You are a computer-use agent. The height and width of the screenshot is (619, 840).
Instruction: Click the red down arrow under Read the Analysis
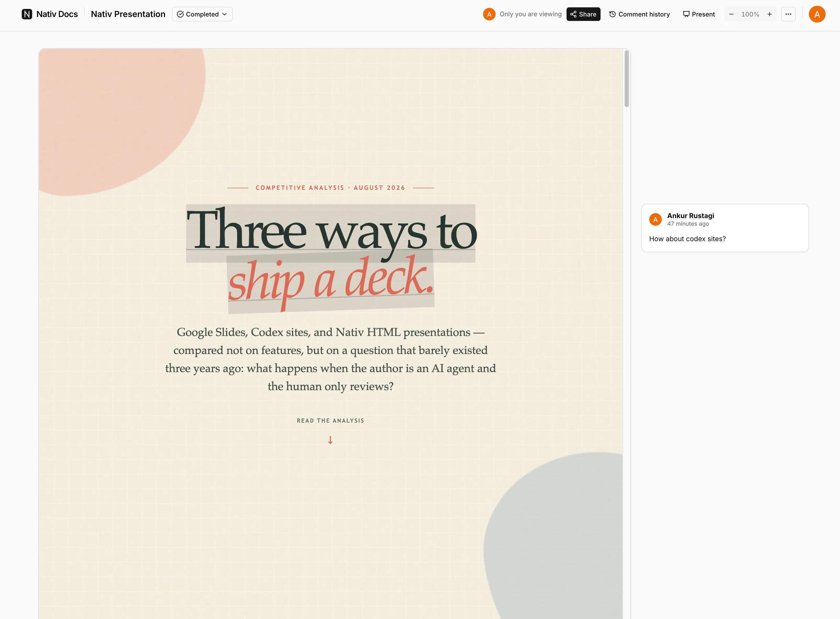330,440
